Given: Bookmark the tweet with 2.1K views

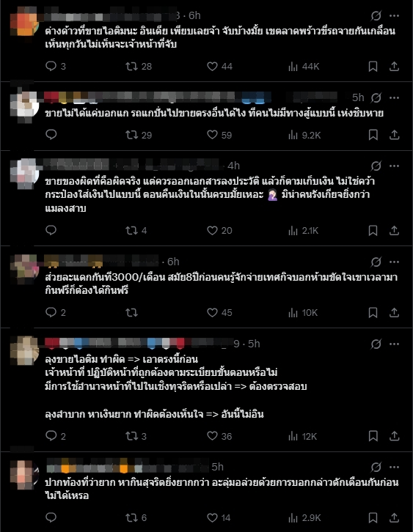Looking at the screenshot, I should (x=373, y=231).
